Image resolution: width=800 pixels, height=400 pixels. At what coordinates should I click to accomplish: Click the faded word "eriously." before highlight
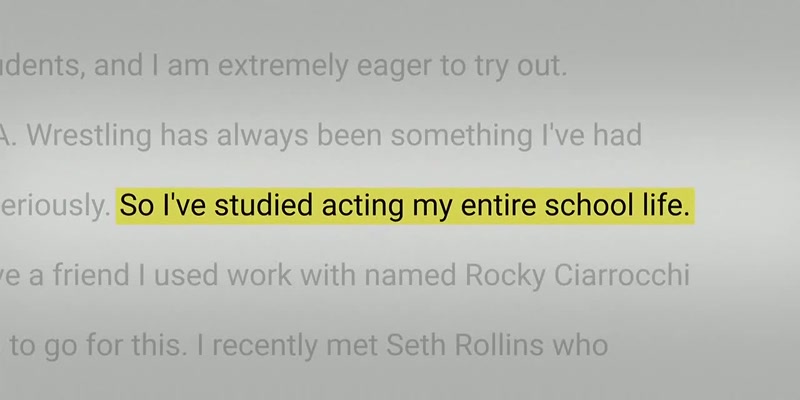55,207
